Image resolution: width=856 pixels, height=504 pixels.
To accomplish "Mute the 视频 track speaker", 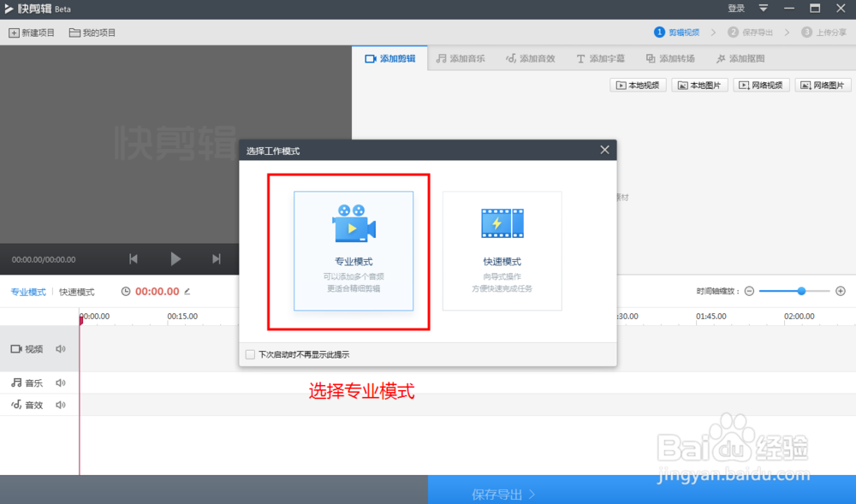I will (x=61, y=349).
